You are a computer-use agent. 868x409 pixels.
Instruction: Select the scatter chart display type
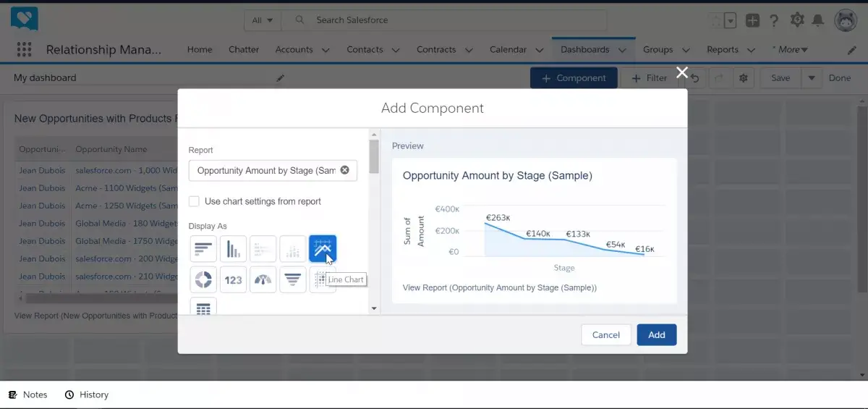(318, 279)
